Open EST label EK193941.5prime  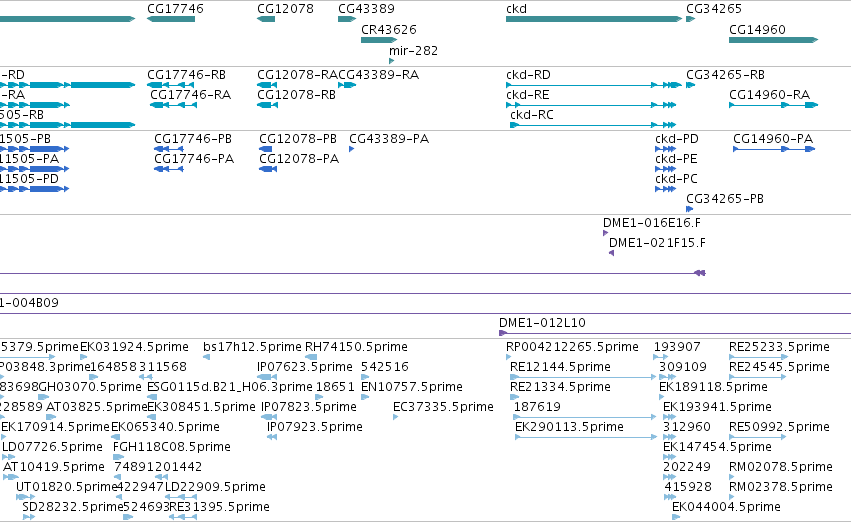717,406
